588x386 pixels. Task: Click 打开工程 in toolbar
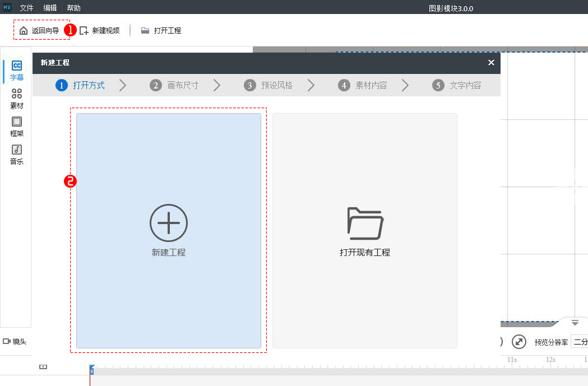(x=161, y=31)
